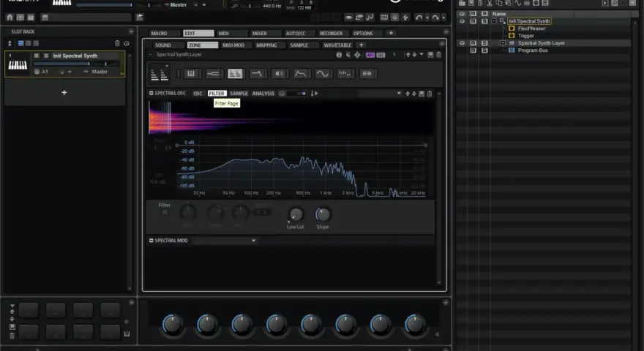644x351 pixels.
Task: Delete Spectral Osc preset via trash icon
Action: 430,94
